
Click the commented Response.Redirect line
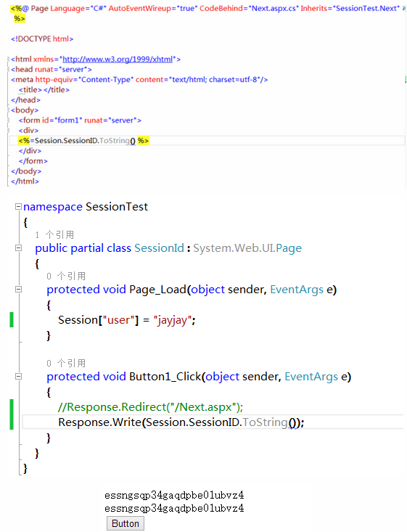pyautogui.click(x=151, y=407)
